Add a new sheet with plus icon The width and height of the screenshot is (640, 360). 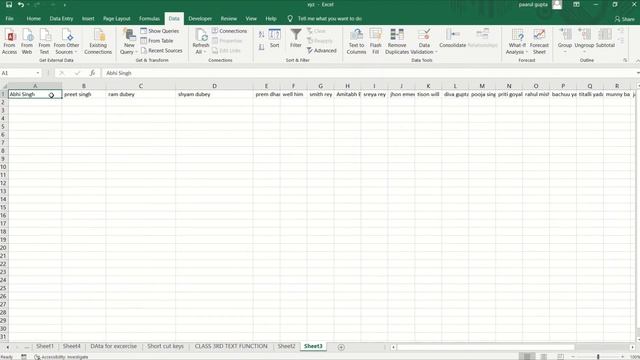point(341,347)
